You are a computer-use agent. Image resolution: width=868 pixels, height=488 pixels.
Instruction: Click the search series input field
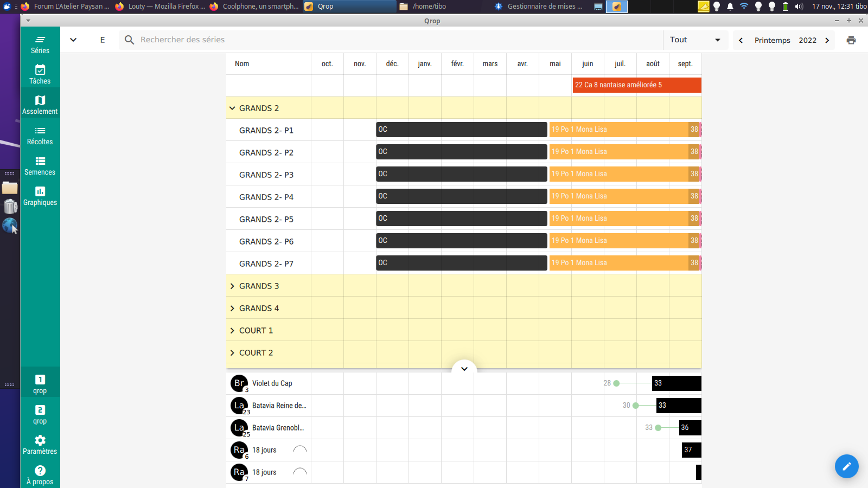pos(391,40)
